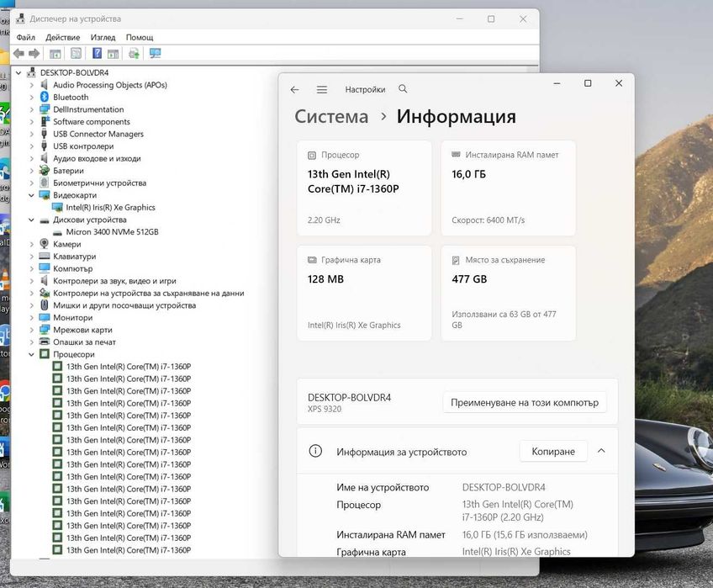This screenshot has width=713, height=588.
Task: Click the 16,0 ГБ (15,6 ГБ използваеми) value
Action: coord(525,535)
